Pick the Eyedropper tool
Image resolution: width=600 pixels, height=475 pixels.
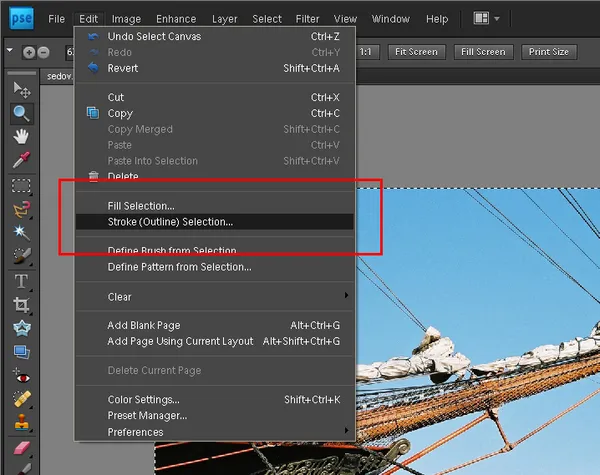(21, 160)
